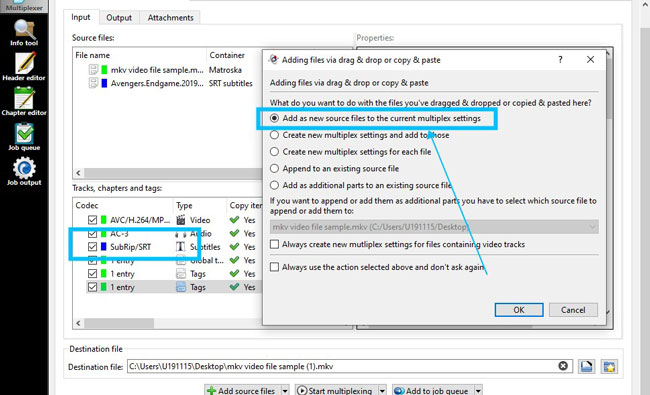The height and width of the screenshot is (395, 650).
Task: Cancel the drag and drop dialog
Action: click(573, 310)
